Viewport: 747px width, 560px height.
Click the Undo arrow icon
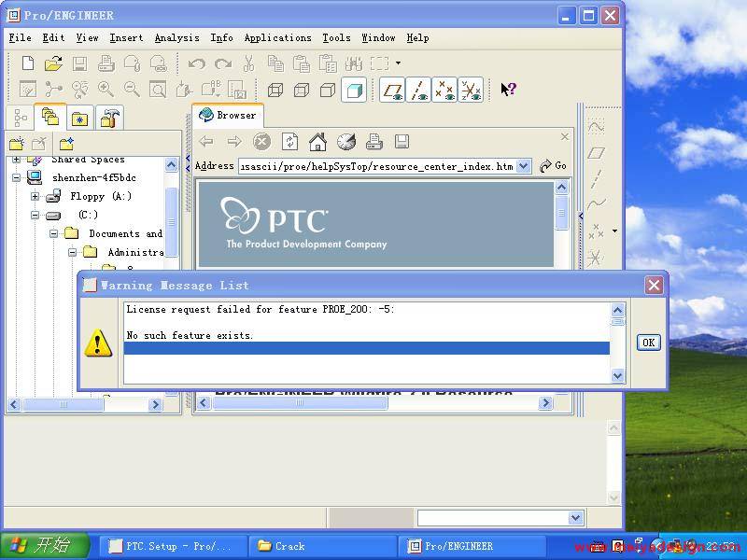[x=196, y=63]
